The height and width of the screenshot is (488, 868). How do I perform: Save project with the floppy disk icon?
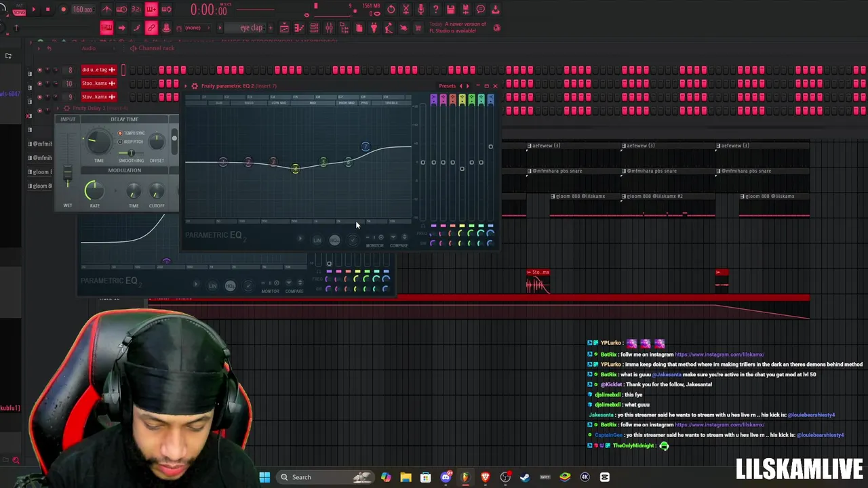tap(450, 9)
